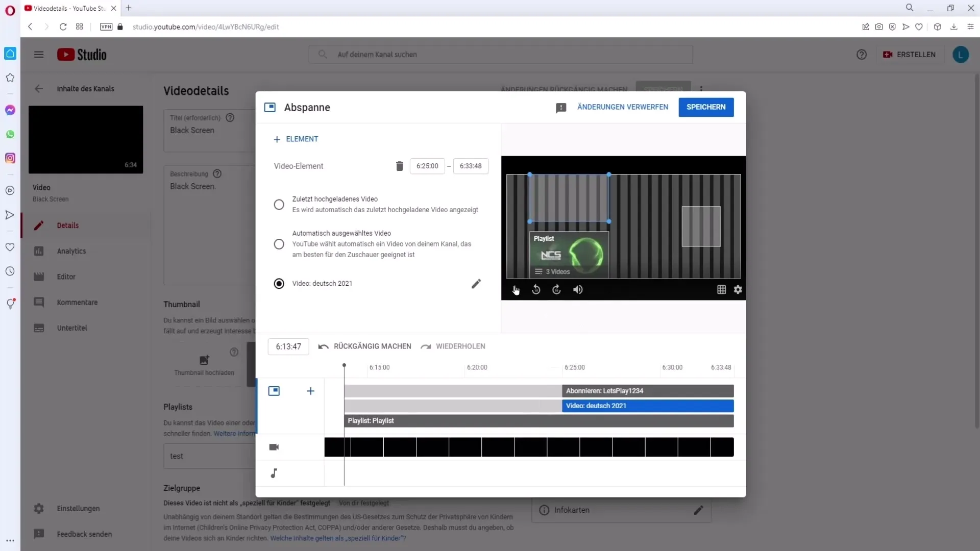Viewport: 980px width, 551px height.
Task: Go back to channel content arrow
Action: click(x=39, y=89)
